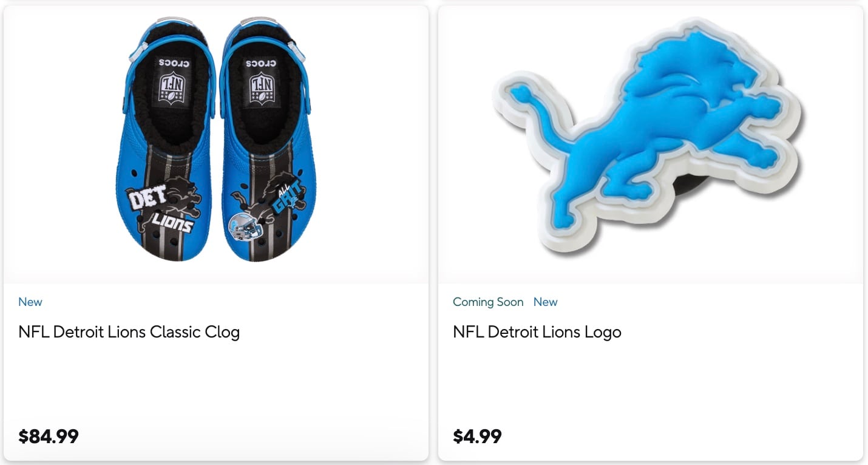The image size is (868, 465).
Task: Click the NFL shield inside the right clog
Action: (x=261, y=87)
